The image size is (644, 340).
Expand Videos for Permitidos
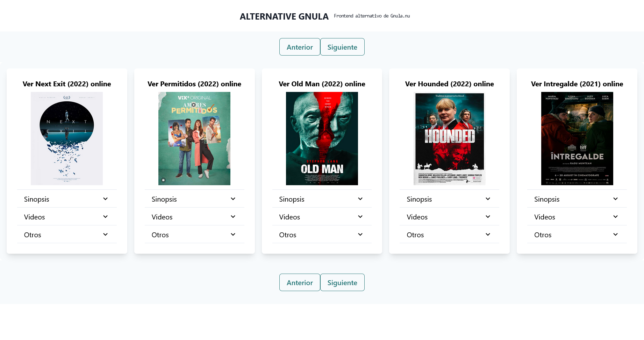(194, 217)
